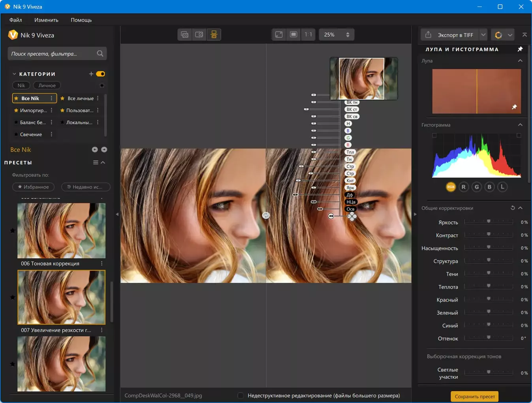Open the Помощь menu
This screenshot has width=532, height=403.
point(81,20)
